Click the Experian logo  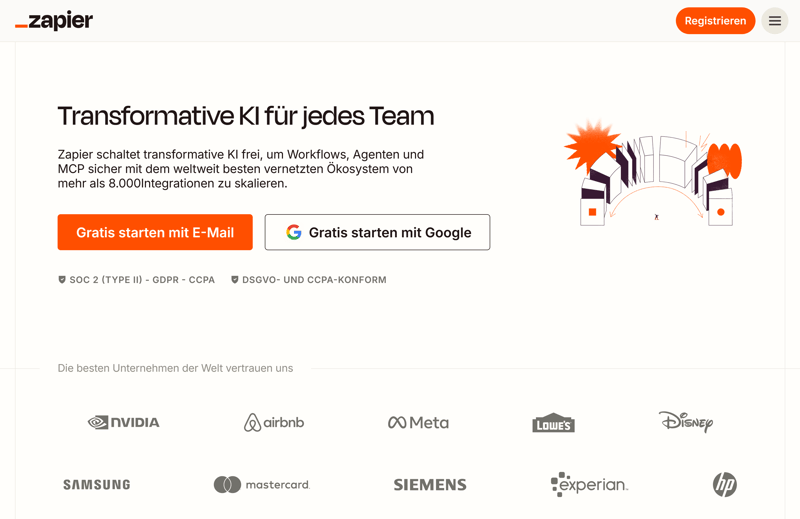[x=589, y=485]
